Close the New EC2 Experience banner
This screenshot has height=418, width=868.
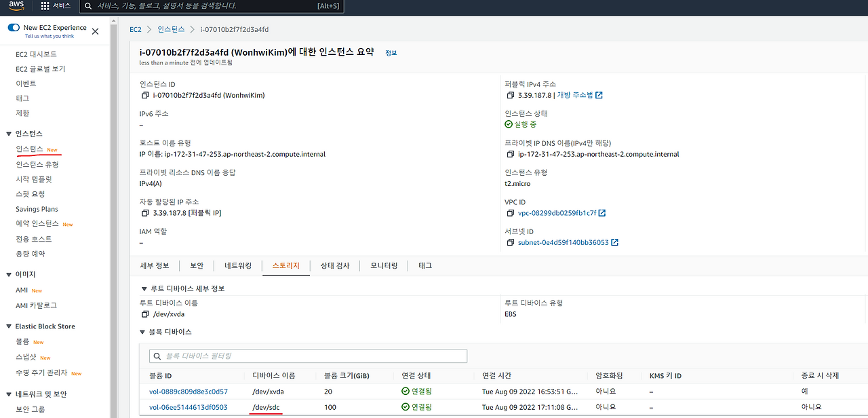pos(95,31)
